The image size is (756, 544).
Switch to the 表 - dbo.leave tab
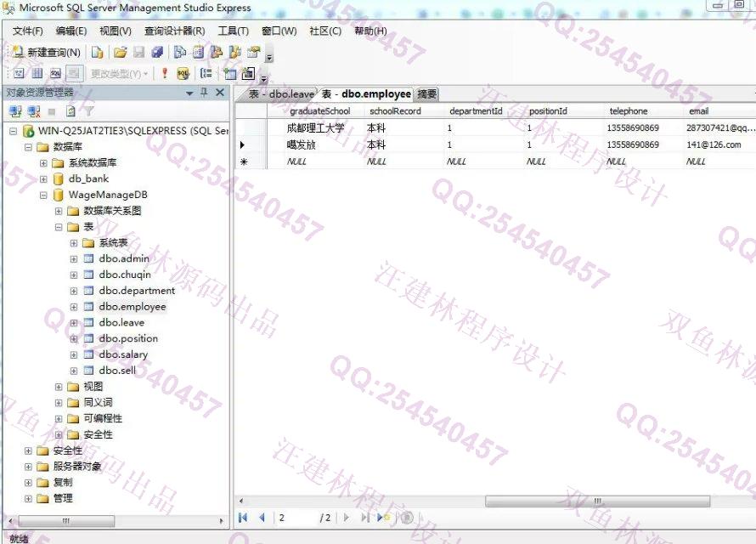click(x=281, y=94)
